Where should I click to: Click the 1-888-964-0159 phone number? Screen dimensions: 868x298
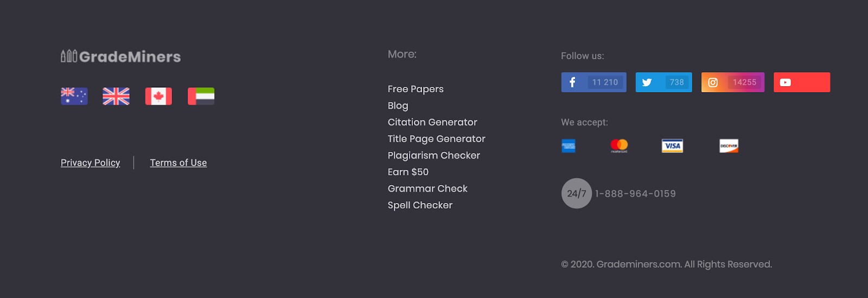point(635,194)
